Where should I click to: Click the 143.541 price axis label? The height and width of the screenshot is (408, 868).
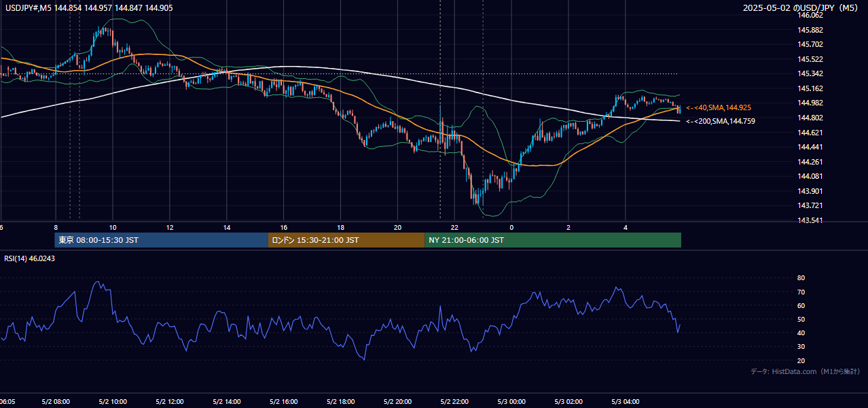(810, 220)
